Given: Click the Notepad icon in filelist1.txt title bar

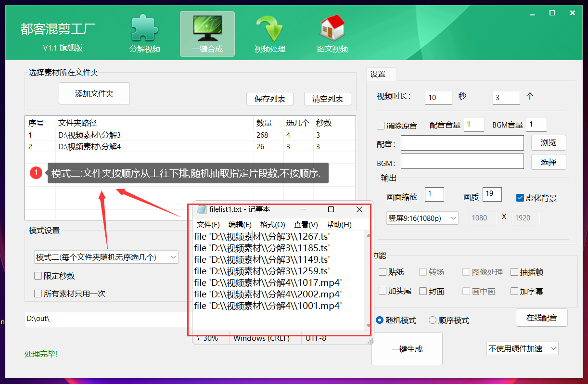Looking at the screenshot, I should pos(202,209).
